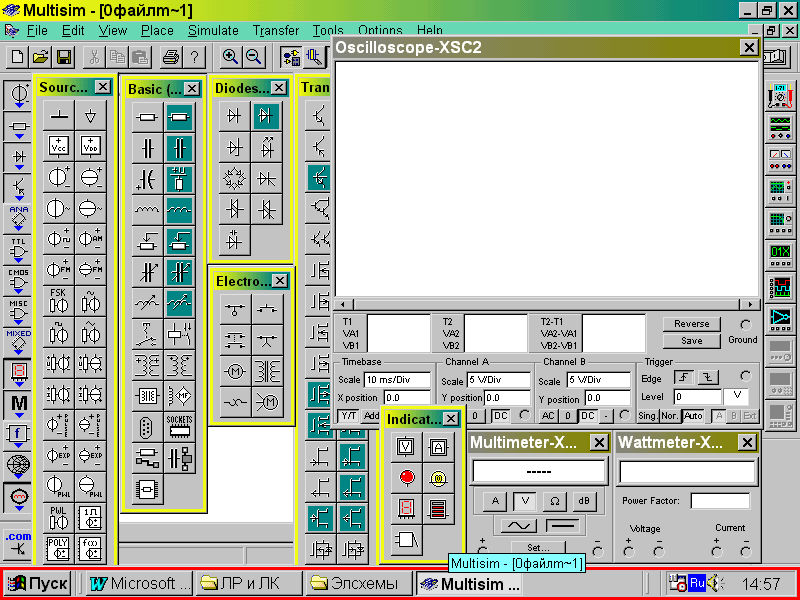Viewport: 800px width, 600px height.
Task: Select the seven-segment display indicator
Action: pyautogui.click(x=407, y=509)
